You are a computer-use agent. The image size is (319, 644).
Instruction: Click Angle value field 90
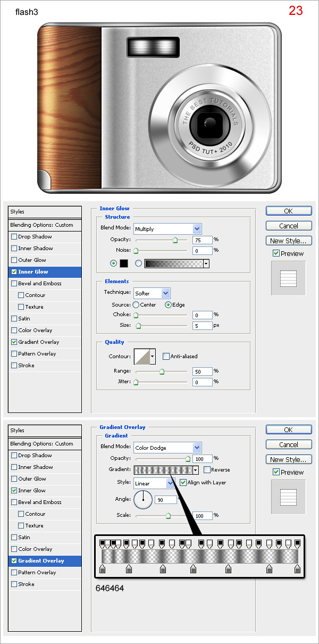tap(165, 500)
